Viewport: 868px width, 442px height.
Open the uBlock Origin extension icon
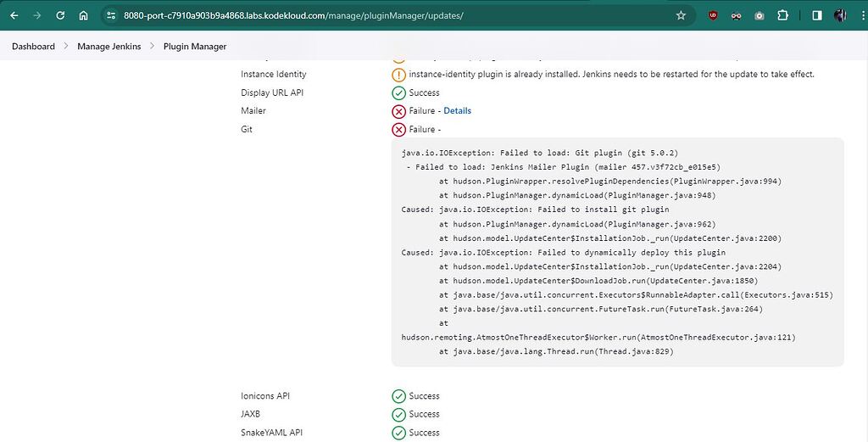[713, 15]
